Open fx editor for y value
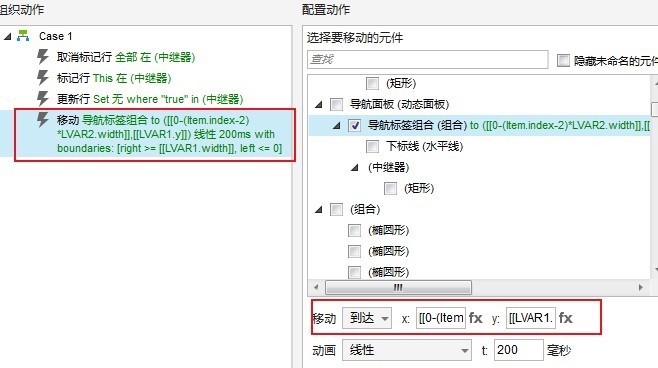 (x=565, y=318)
